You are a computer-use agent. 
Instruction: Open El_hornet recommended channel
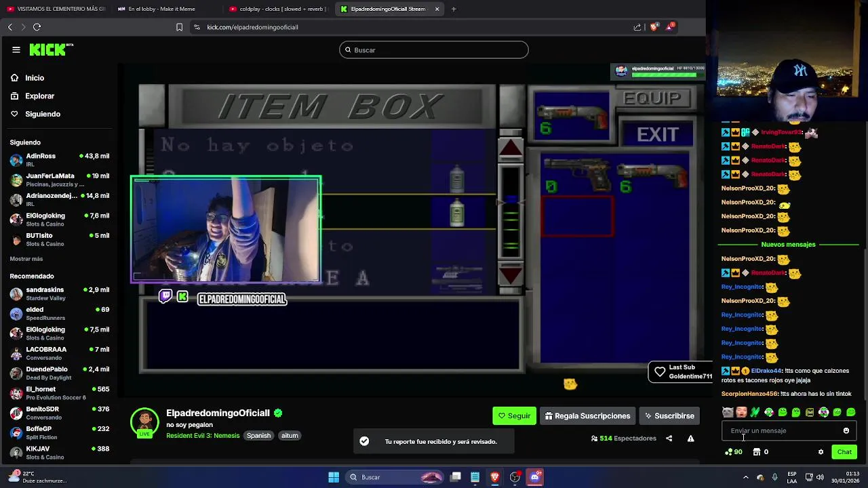(60, 393)
